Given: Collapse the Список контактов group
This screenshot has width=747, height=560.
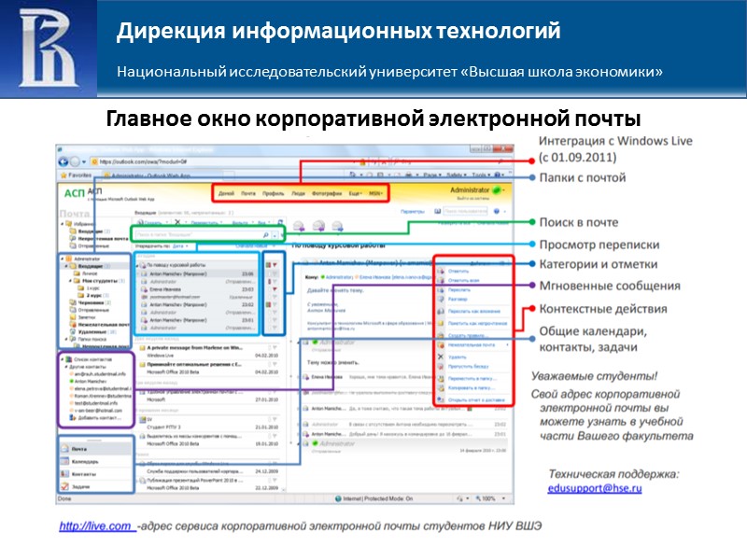Looking at the screenshot, I should pyautogui.click(x=62, y=359).
